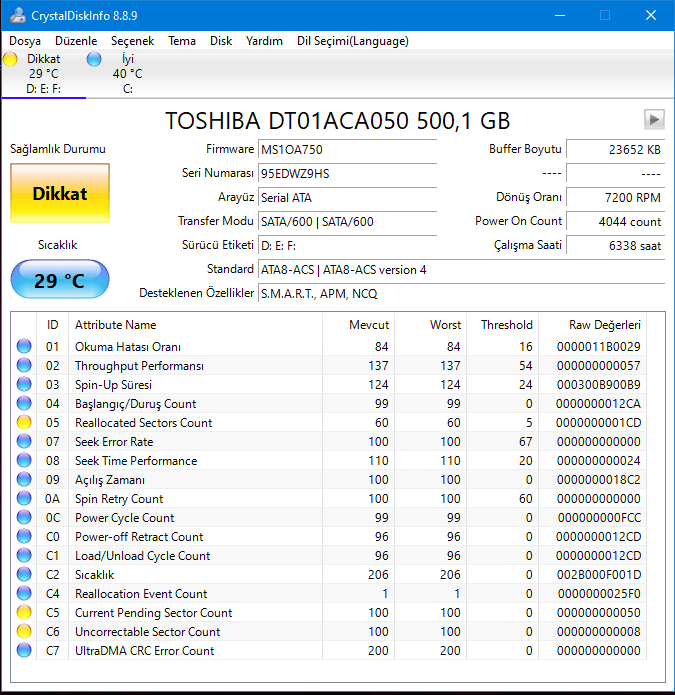Select the Seek Time Performance attribute name
Screen dimensions: 675x695
tap(136, 461)
